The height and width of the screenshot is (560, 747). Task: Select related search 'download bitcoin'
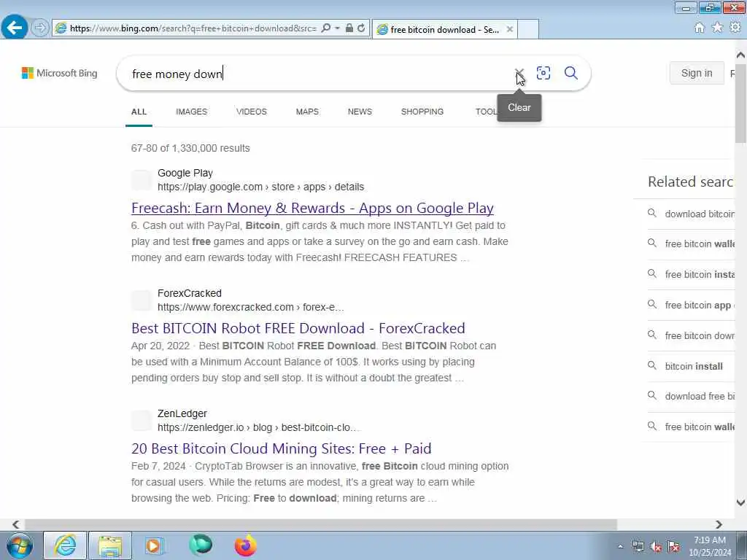coord(691,214)
